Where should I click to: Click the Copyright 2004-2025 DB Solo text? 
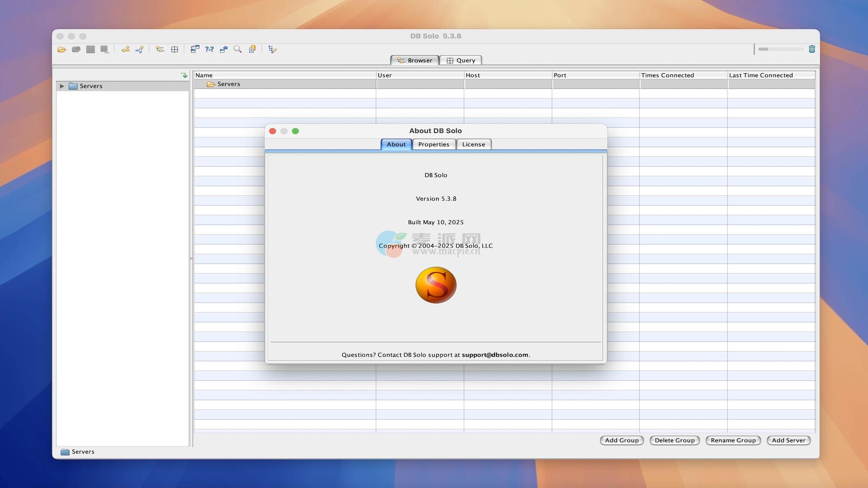click(436, 245)
